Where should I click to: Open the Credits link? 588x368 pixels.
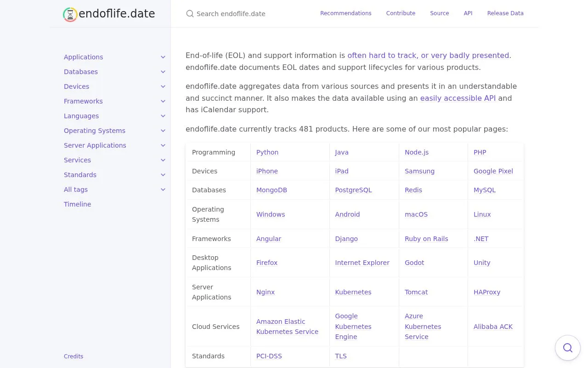coord(73,356)
